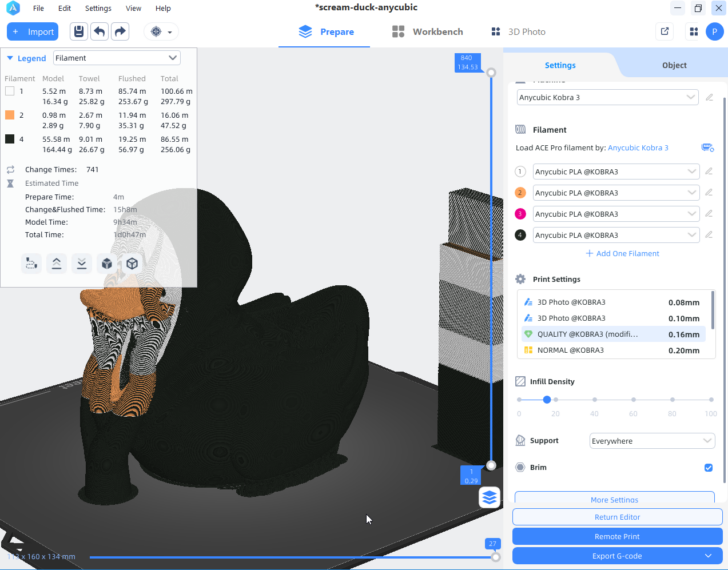The height and width of the screenshot is (570, 728).
Task: Click the vertical layer slider top handle
Action: point(491,72)
